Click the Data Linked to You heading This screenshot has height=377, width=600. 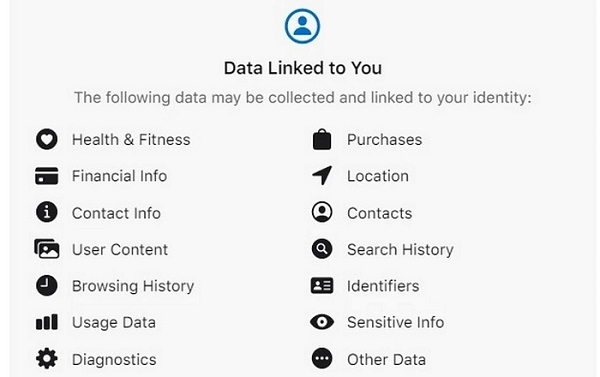click(303, 68)
